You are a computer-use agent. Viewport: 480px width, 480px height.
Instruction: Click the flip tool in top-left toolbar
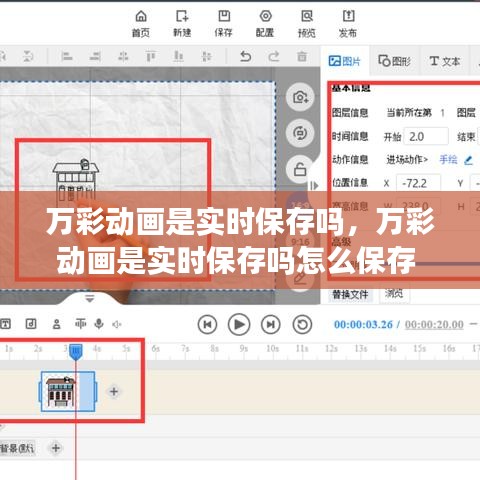(28, 56)
